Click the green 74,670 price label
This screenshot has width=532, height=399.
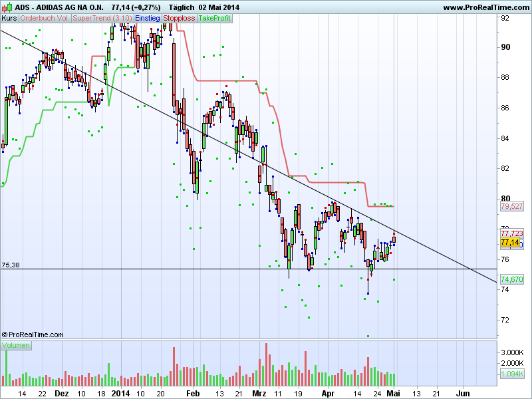511,279
